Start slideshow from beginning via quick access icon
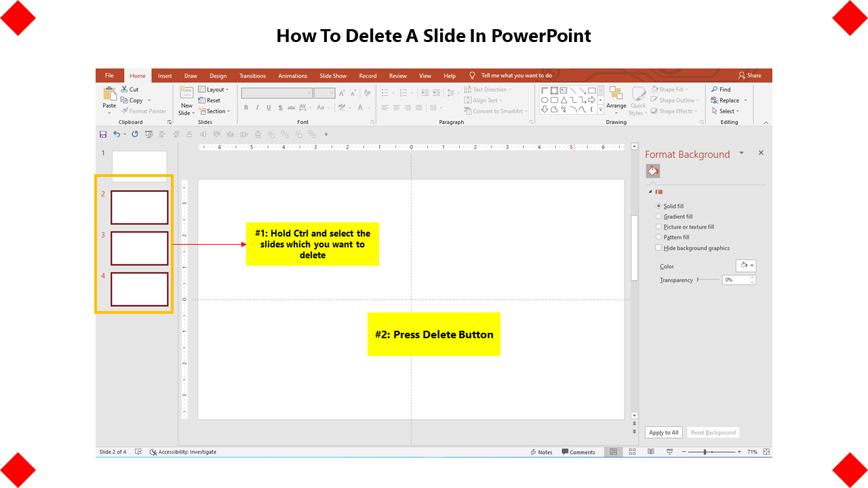The height and width of the screenshot is (488, 868). point(149,134)
